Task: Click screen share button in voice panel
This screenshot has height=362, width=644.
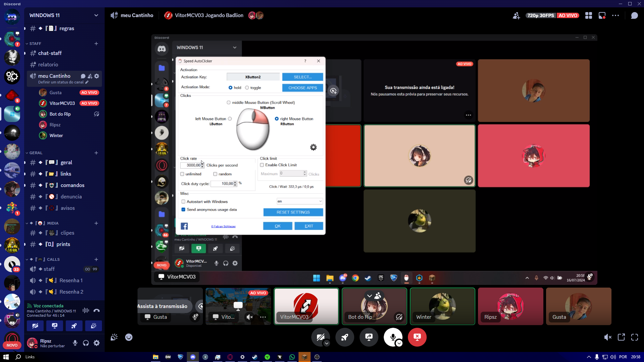Action: pos(55,325)
